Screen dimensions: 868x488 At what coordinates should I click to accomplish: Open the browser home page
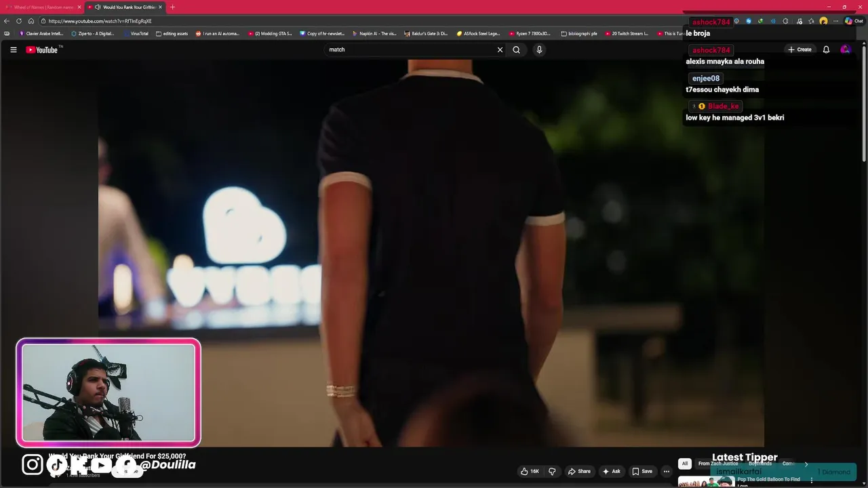pyautogui.click(x=31, y=21)
